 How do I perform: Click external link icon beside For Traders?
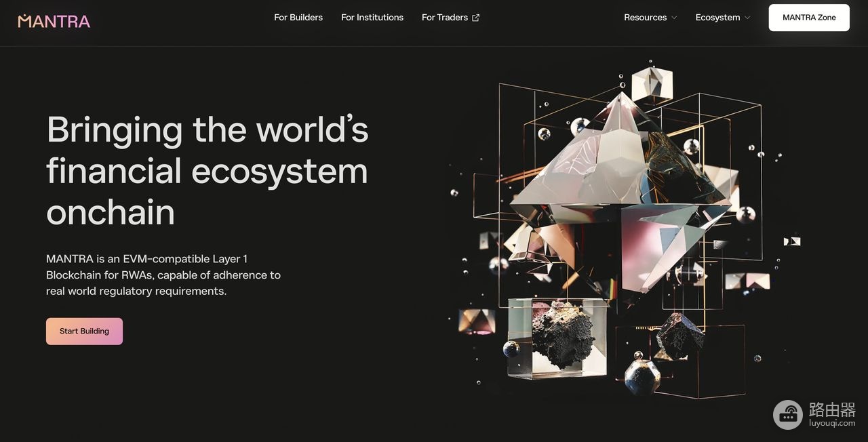click(x=475, y=18)
